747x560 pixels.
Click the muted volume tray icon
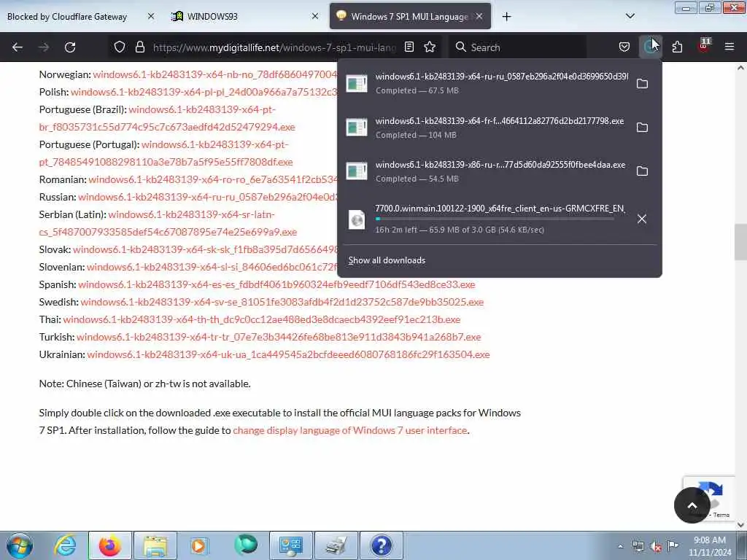click(656, 546)
